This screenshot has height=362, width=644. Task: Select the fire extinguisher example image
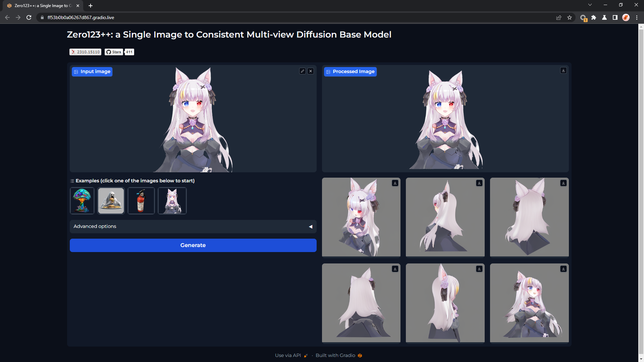tap(141, 201)
